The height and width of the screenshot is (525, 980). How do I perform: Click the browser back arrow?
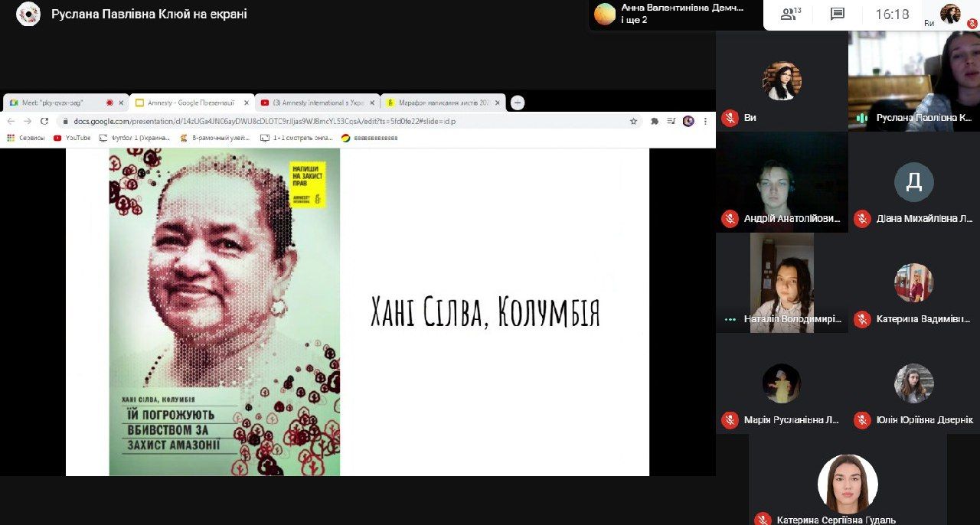[x=11, y=121]
